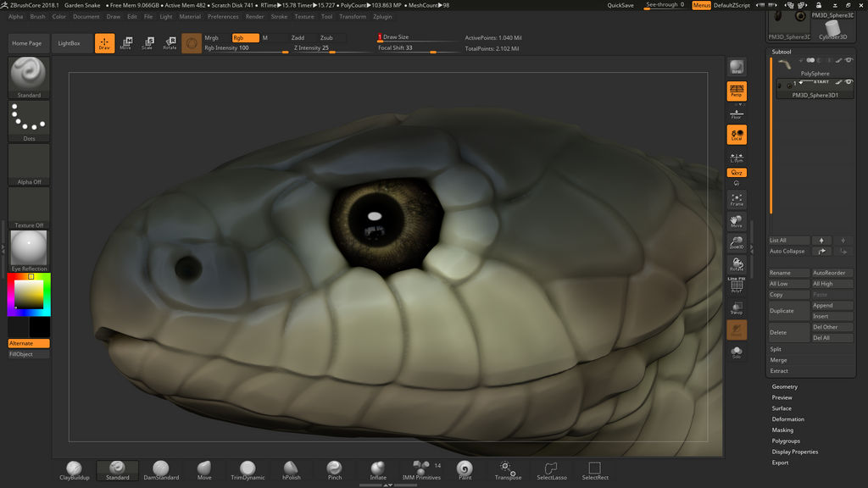This screenshot has width=868, height=488.
Task: Select the Inflate brush
Action: 378,470
